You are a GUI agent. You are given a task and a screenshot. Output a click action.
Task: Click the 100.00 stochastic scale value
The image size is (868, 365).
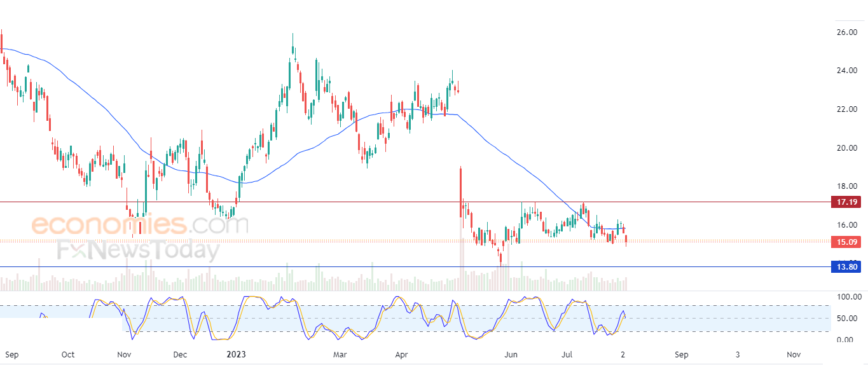point(848,297)
